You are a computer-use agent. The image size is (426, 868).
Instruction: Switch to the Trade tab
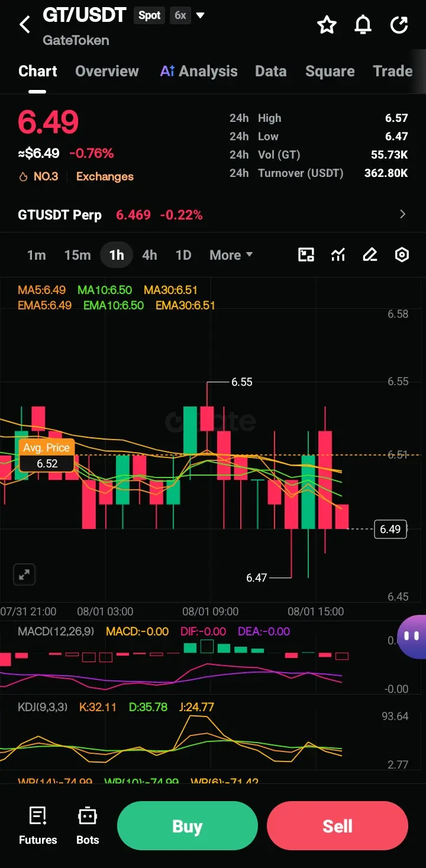point(393,71)
